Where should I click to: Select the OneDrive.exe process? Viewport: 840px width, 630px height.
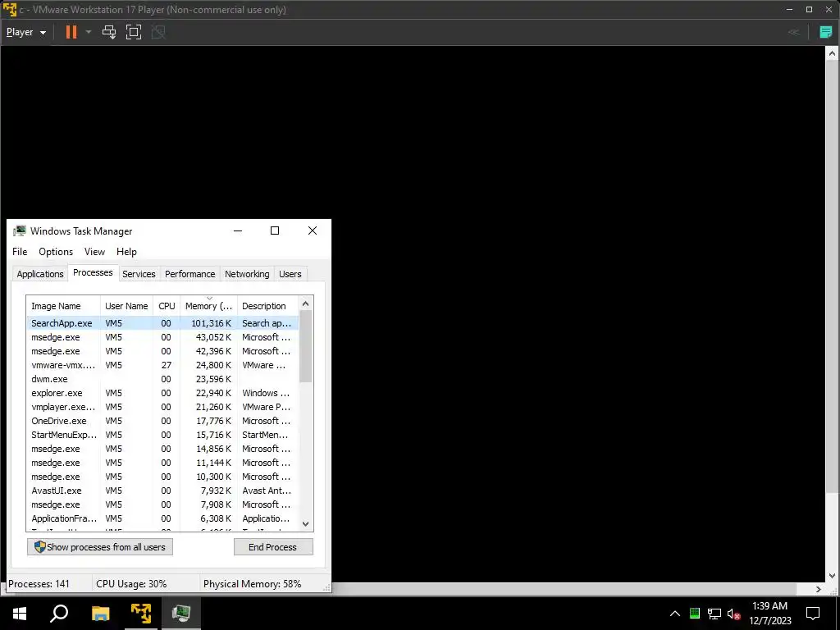tap(162, 421)
